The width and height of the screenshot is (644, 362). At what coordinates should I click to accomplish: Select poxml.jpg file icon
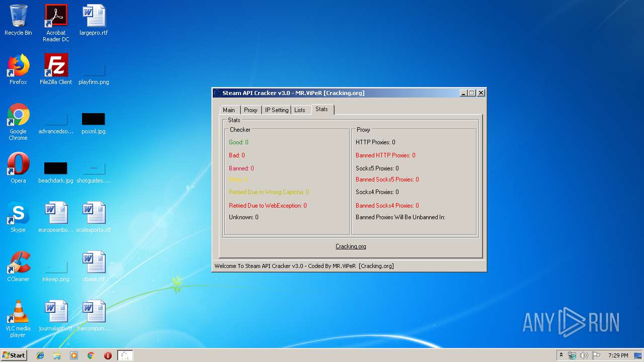pyautogui.click(x=94, y=122)
